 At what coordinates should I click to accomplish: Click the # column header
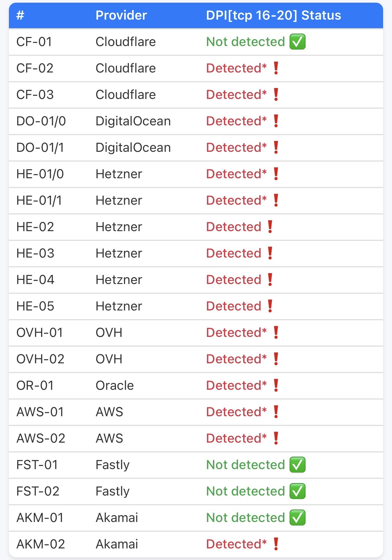tap(20, 15)
